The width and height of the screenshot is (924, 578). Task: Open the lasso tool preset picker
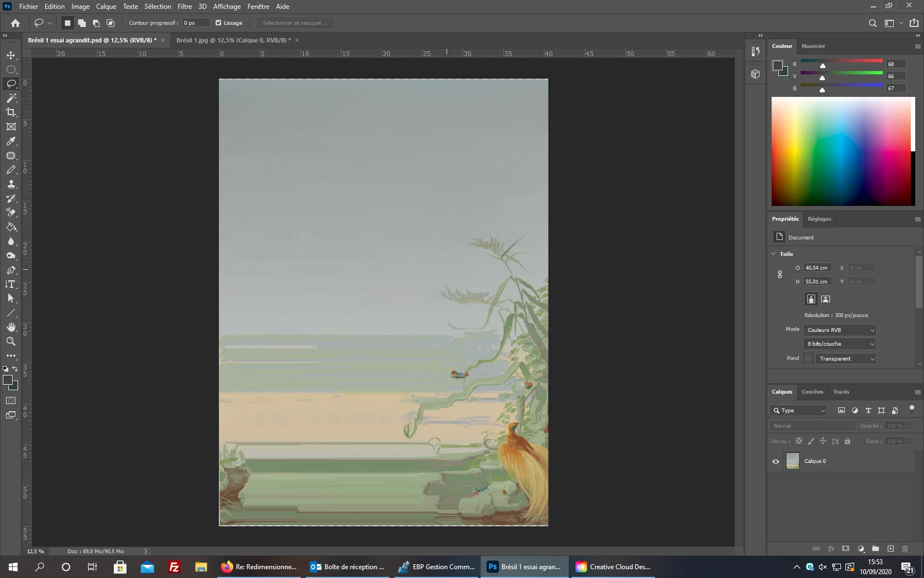tap(43, 23)
